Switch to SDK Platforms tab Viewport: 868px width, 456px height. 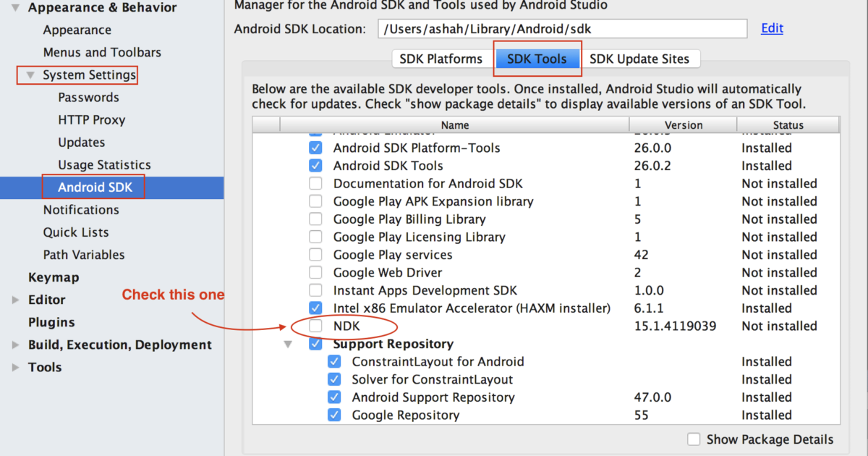pos(441,59)
